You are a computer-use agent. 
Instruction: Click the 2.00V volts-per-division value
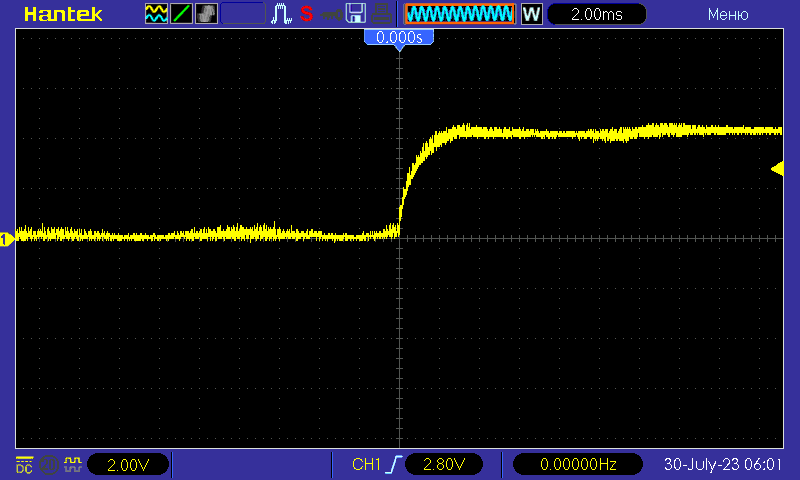coord(128,465)
